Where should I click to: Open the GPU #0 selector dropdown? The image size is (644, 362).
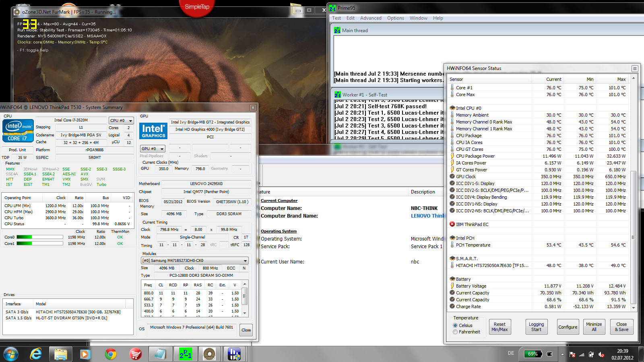[153, 148]
